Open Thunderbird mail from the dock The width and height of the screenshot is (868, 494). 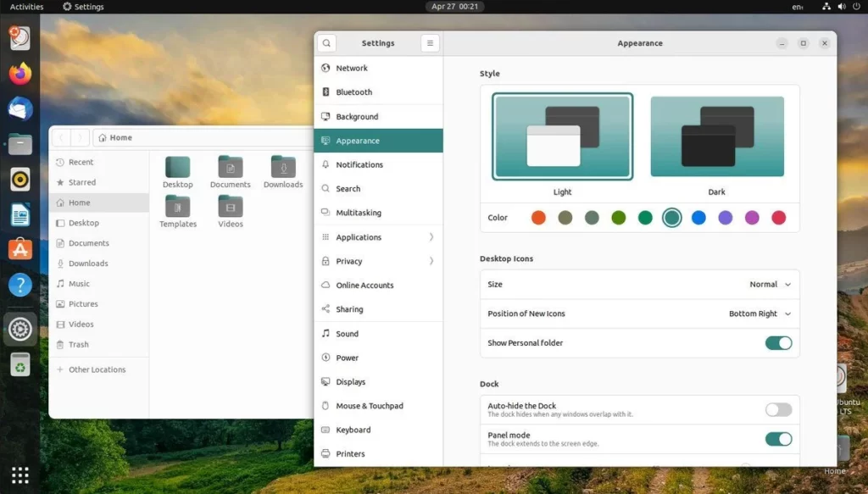click(x=20, y=109)
